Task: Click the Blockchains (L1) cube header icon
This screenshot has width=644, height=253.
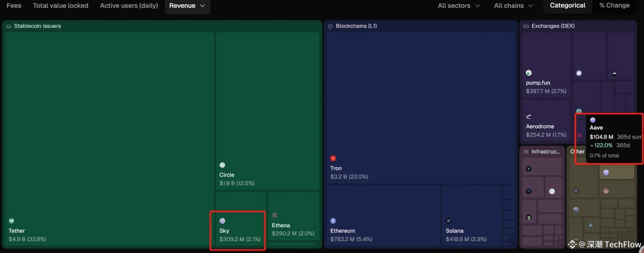Action: click(x=330, y=26)
